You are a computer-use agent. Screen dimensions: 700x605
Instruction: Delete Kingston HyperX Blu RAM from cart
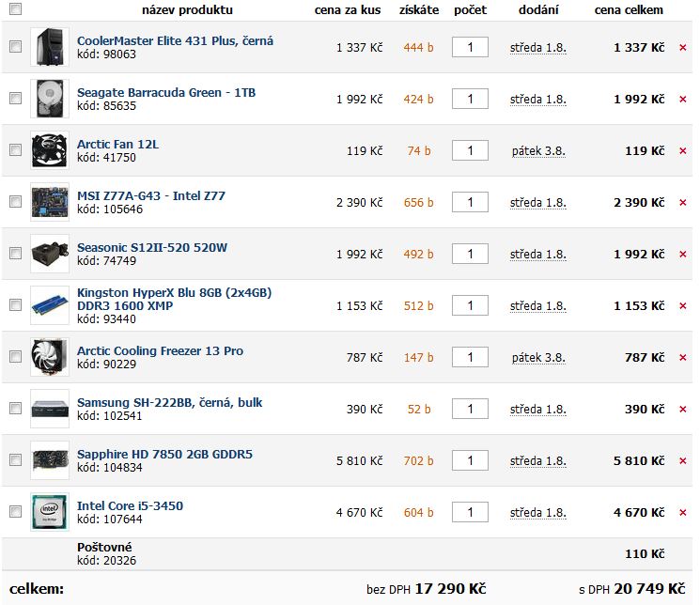click(x=683, y=305)
